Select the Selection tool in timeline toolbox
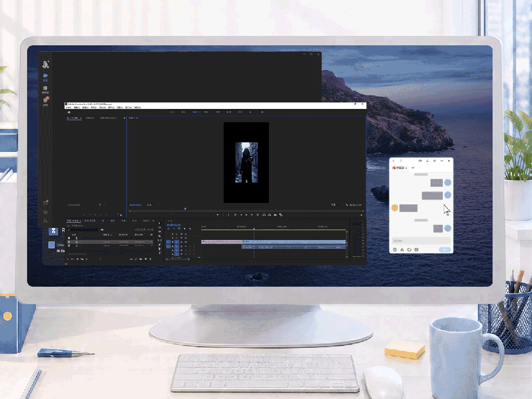 [x=160, y=224]
